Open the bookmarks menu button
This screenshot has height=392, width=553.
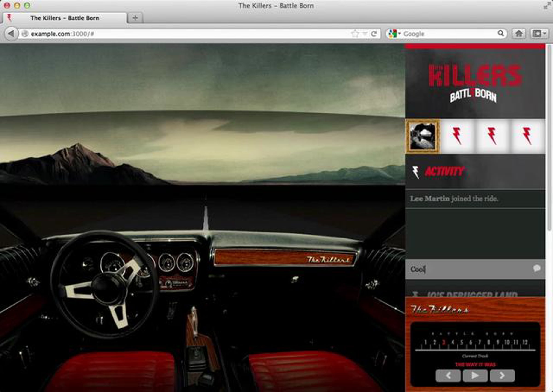[x=539, y=34]
